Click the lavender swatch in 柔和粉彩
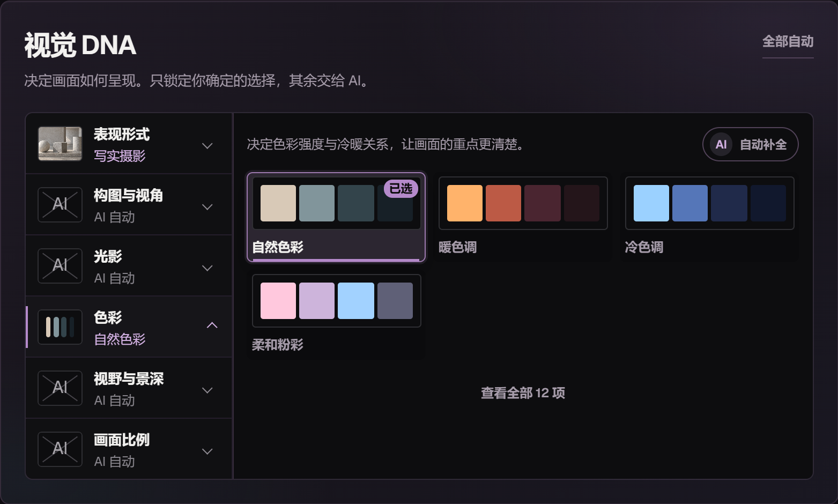 317,301
